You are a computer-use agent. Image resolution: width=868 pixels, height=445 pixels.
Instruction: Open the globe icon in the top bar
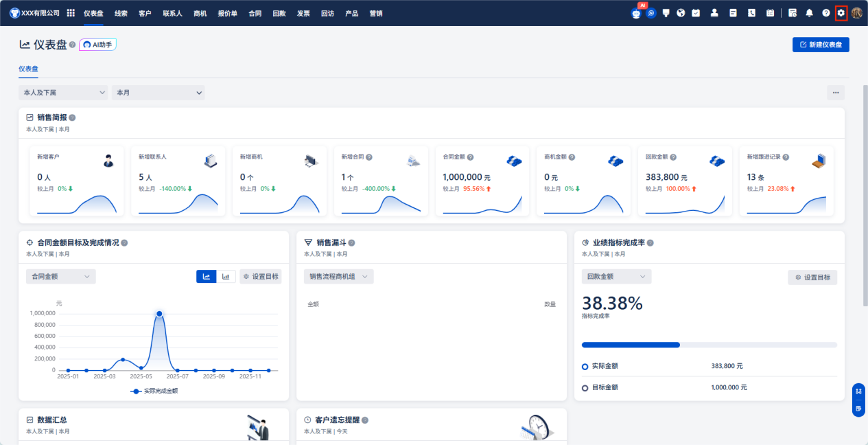[x=681, y=13]
